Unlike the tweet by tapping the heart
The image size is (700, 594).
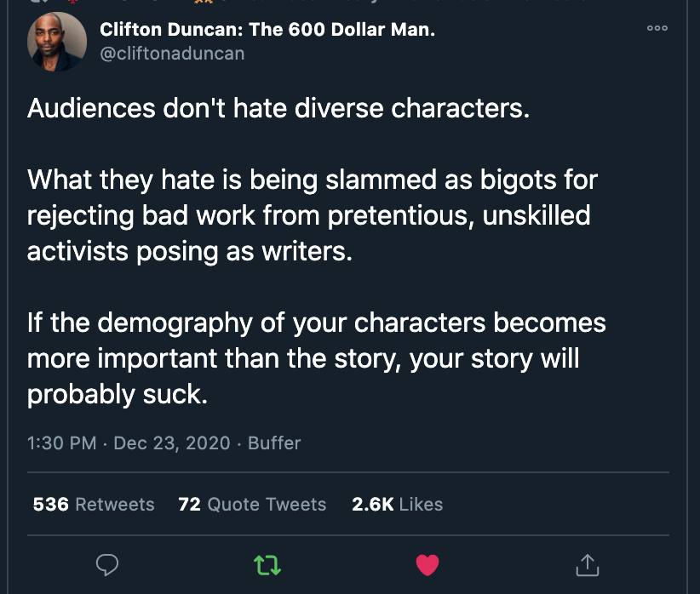(427, 564)
